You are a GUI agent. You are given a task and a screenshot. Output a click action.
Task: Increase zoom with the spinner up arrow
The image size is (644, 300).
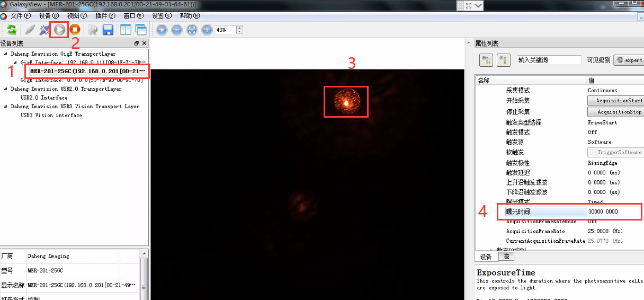[240, 28]
